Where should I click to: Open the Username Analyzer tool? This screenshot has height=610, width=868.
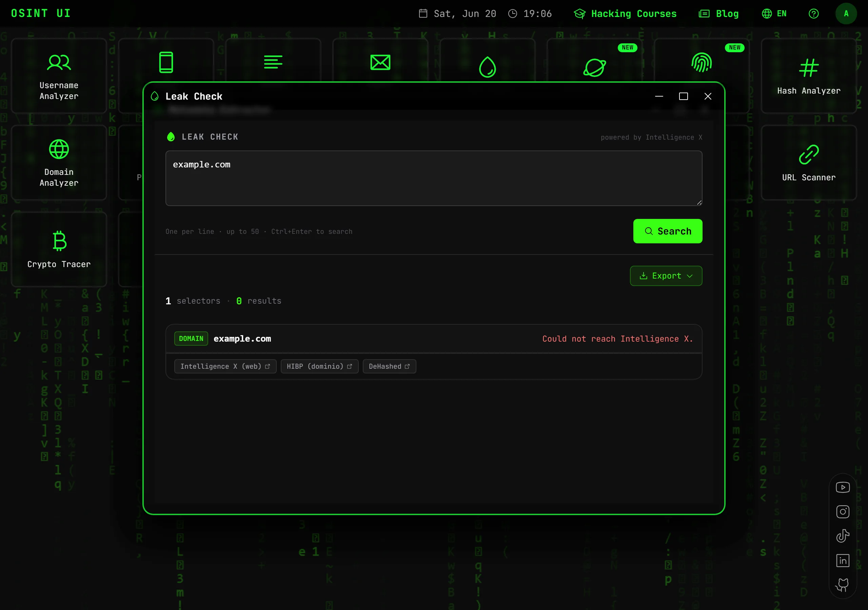(59, 76)
